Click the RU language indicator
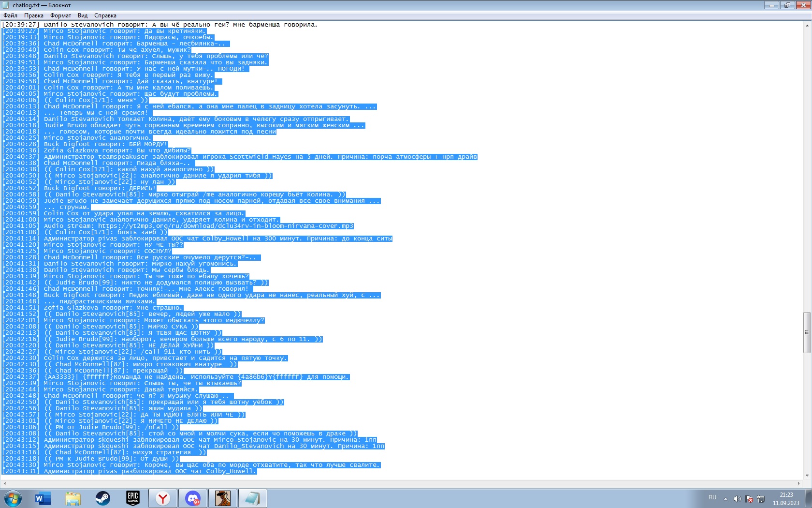 tap(712, 497)
